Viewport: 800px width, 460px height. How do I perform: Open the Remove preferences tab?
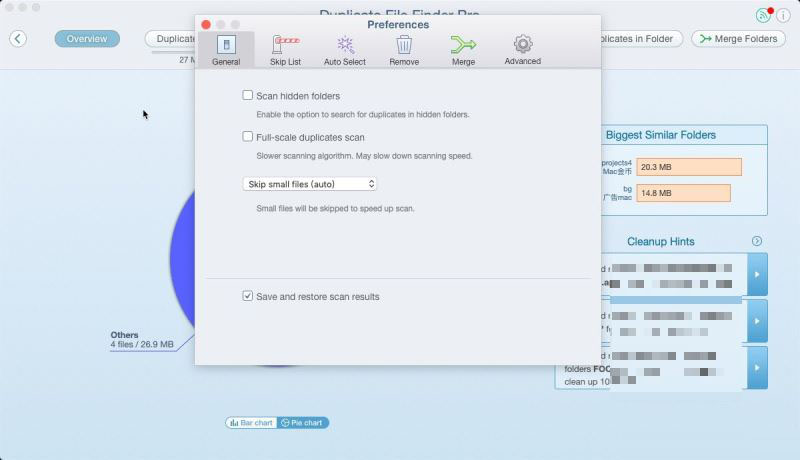pos(404,50)
